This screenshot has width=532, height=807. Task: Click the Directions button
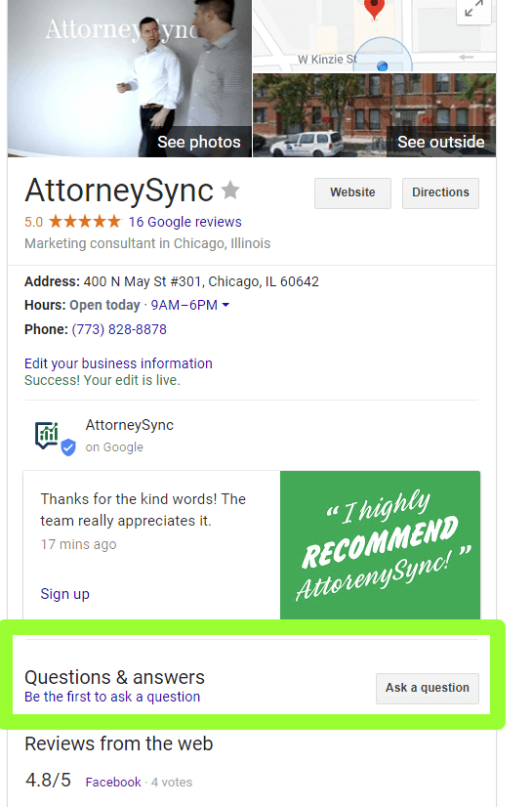[440, 193]
